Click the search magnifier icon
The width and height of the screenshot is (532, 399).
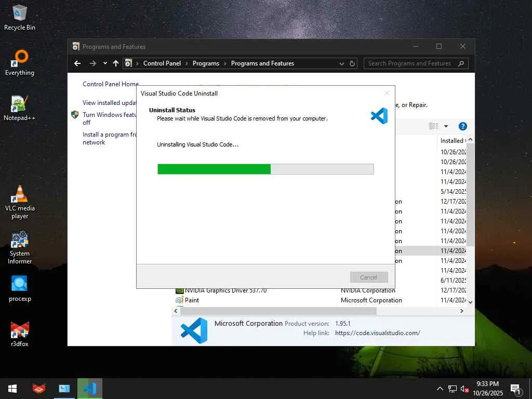click(461, 63)
